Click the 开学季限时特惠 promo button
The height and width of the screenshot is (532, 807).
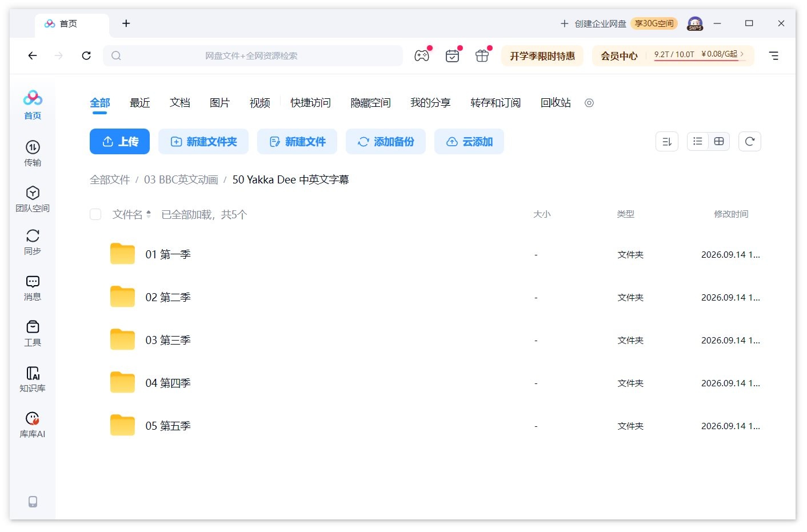[x=542, y=55]
